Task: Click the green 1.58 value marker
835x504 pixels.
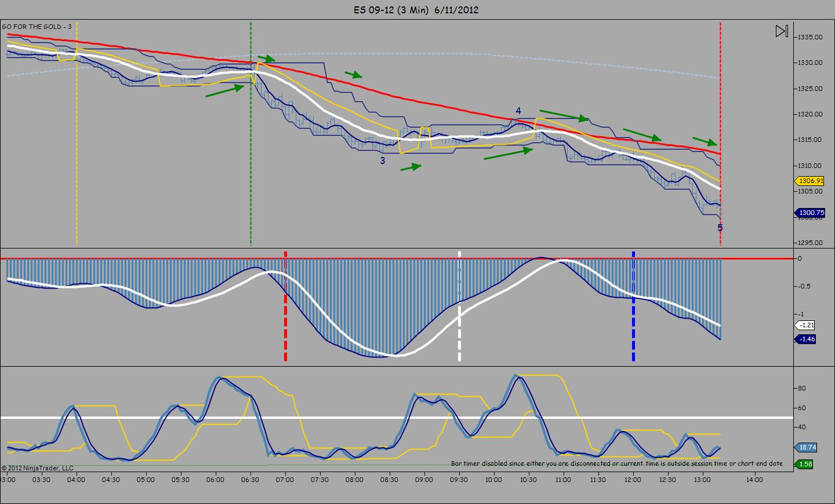Action: [805, 463]
